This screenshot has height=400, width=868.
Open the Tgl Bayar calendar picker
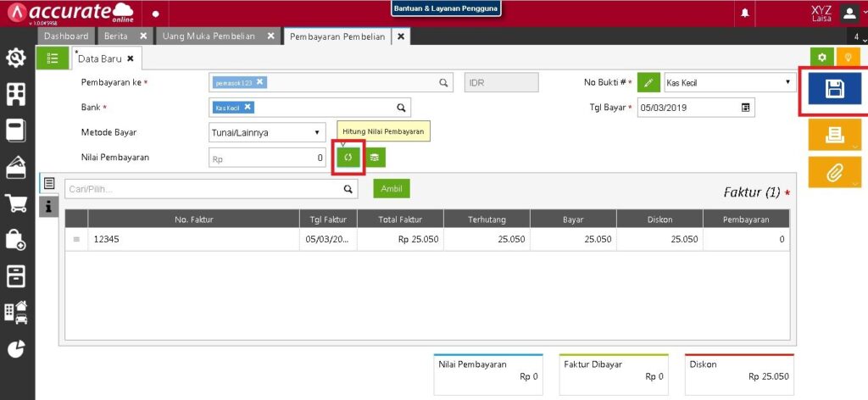745,108
